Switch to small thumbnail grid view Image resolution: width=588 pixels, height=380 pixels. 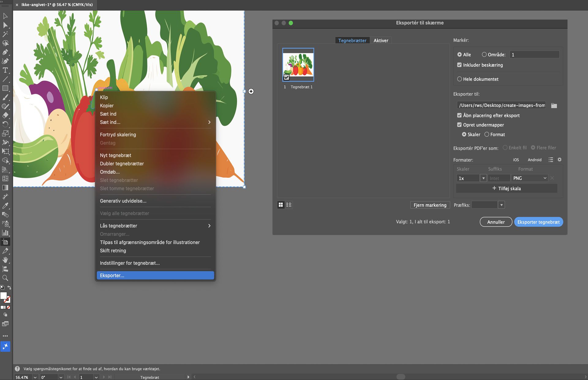pyautogui.click(x=289, y=205)
